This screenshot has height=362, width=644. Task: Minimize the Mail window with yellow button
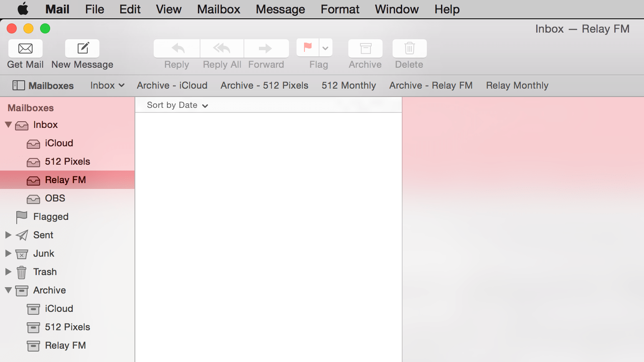[x=28, y=28]
